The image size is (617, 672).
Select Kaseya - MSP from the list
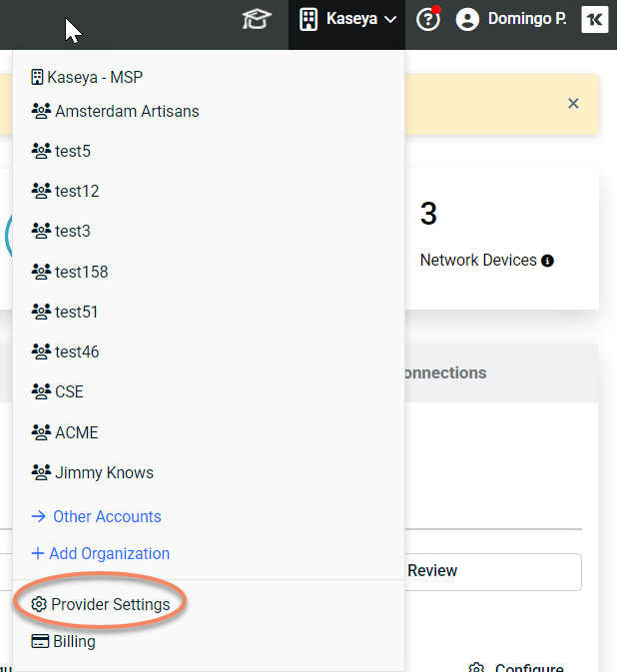[x=87, y=78]
